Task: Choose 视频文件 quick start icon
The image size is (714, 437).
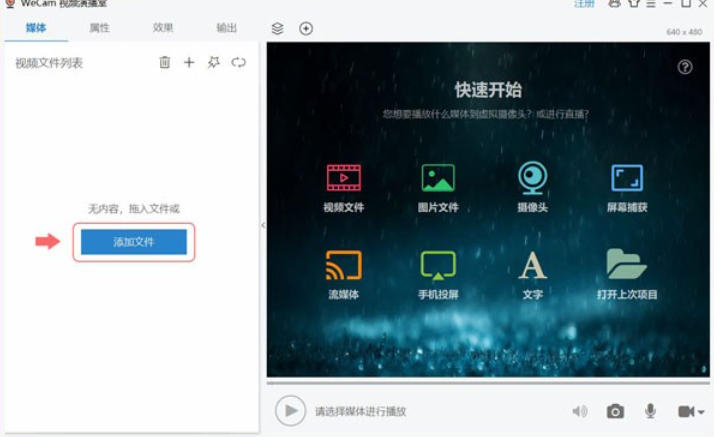Action: click(x=344, y=178)
